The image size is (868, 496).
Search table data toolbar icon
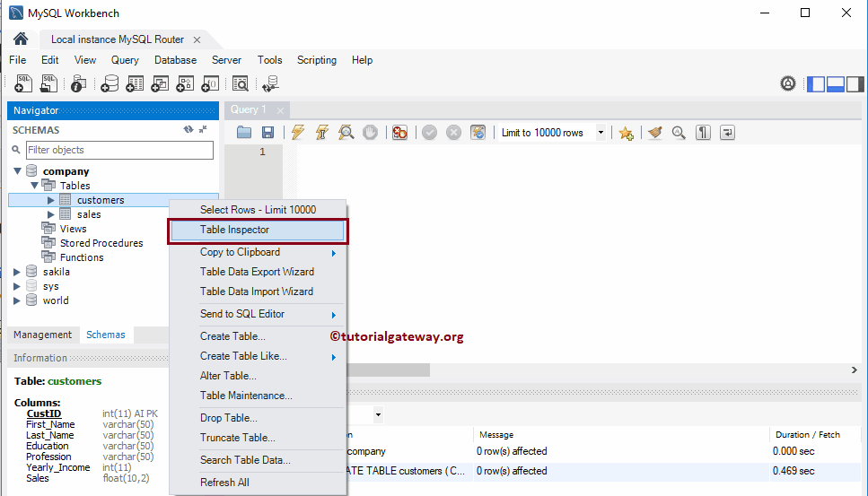[241, 83]
